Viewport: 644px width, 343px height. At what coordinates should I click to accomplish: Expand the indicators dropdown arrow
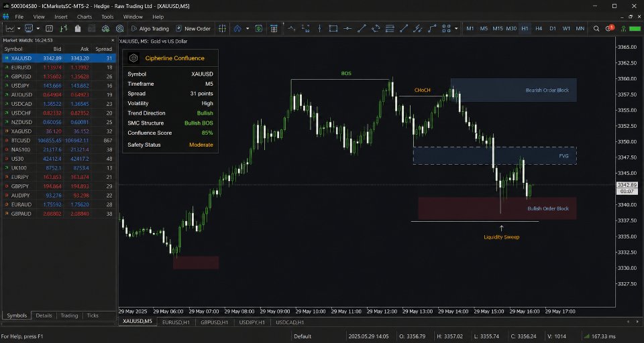point(248,29)
